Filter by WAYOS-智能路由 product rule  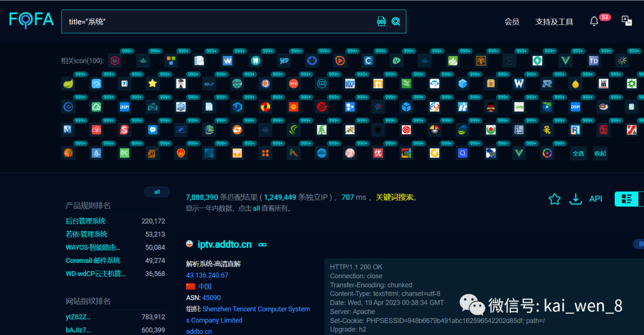click(93, 247)
